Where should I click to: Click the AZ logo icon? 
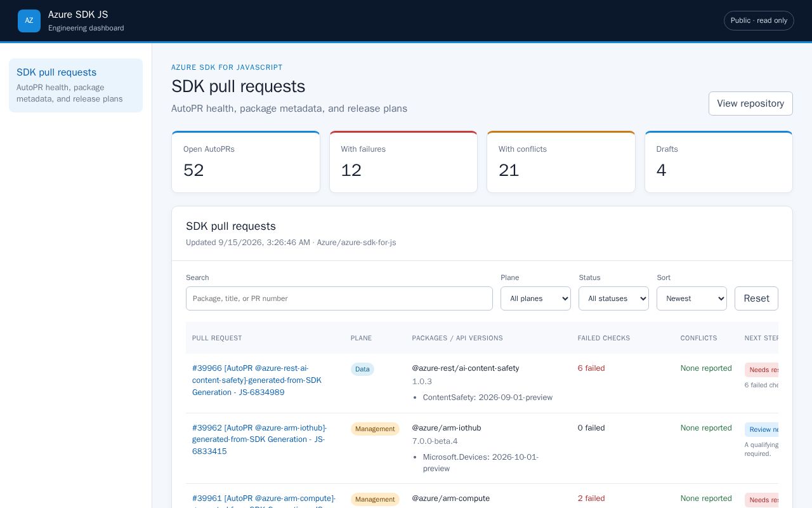click(x=29, y=21)
